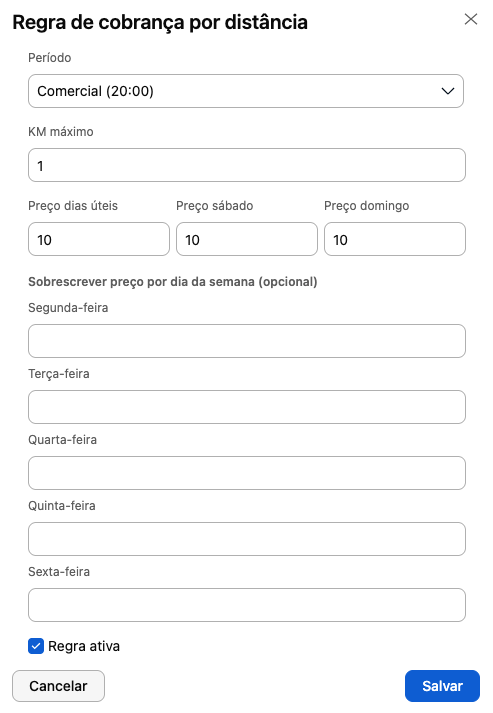The height and width of the screenshot is (713, 493).
Task: Click the Sobrescrever preço por dia heading
Action: click(173, 282)
